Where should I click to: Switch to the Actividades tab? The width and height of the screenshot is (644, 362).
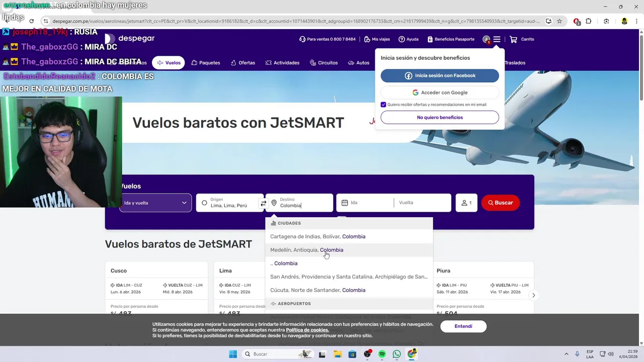(x=282, y=63)
